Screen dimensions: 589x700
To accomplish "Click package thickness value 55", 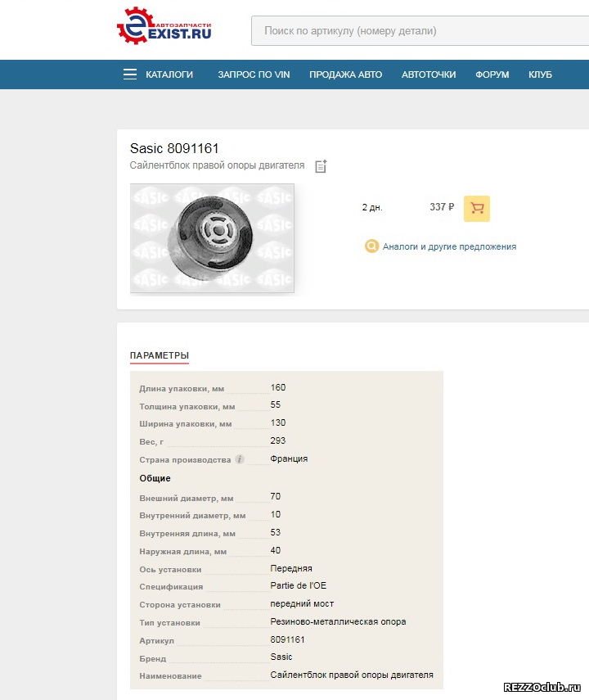I will pyautogui.click(x=276, y=404).
